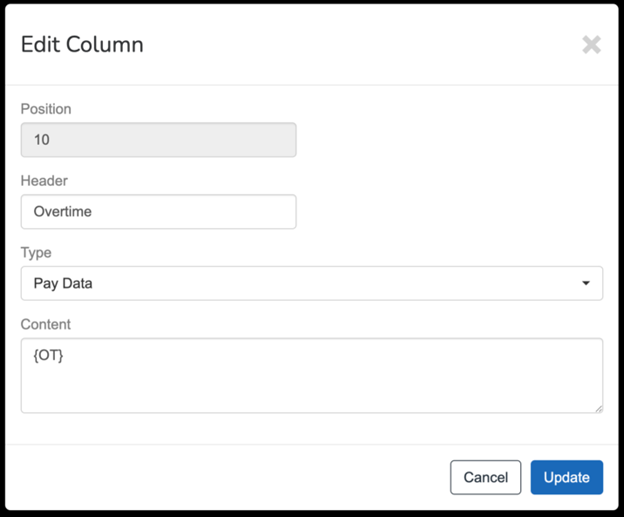
Task: Click the Edit Column dialog title
Action: [82, 44]
